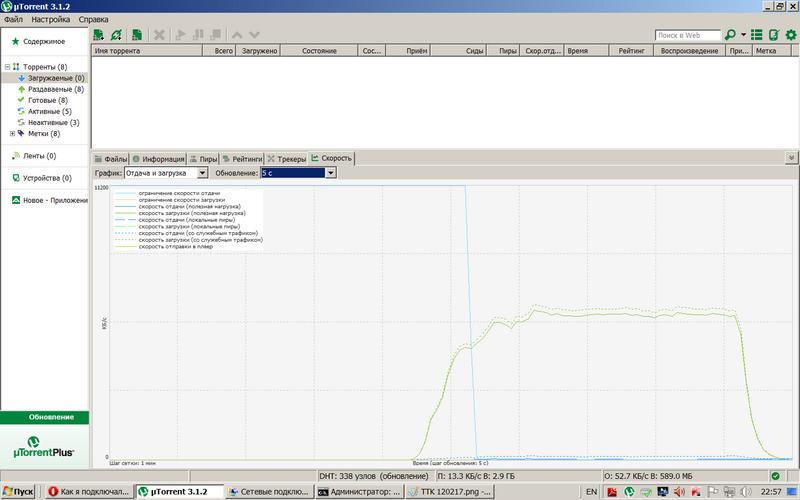The image size is (800, 500).
Task: Expand the Метки (8) tree node
Action: point(12,134)
